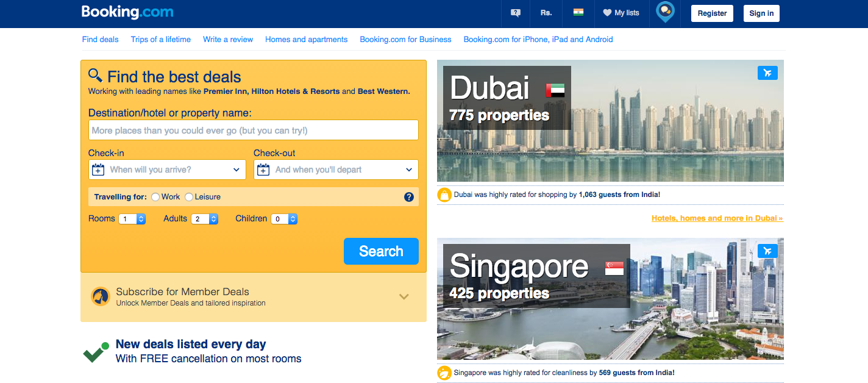Click the Register button
868x383 pixels.
(x=712, y=13)
